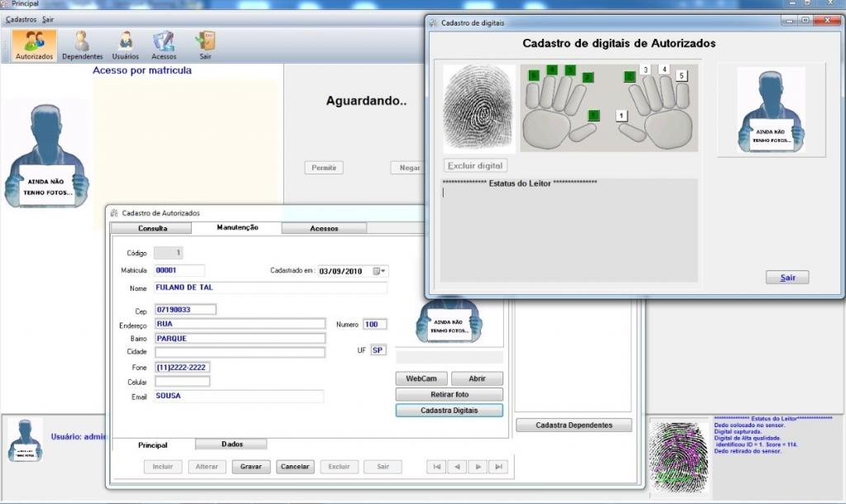Open the Usuários toolbar icon
This screenshot has width=846, height=504.
pos(126,45)
